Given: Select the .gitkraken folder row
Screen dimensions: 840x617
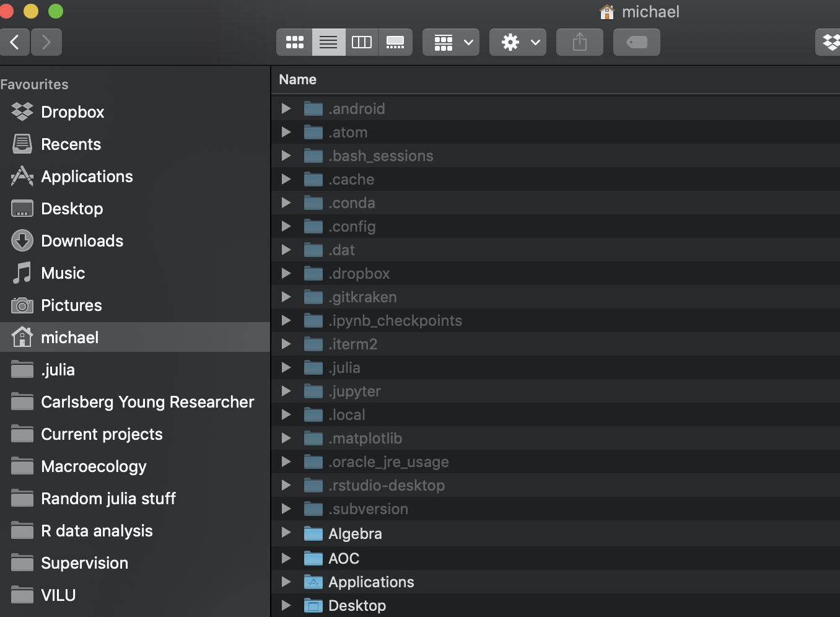Looking at the screenshot, I should (x=556, y=297).
